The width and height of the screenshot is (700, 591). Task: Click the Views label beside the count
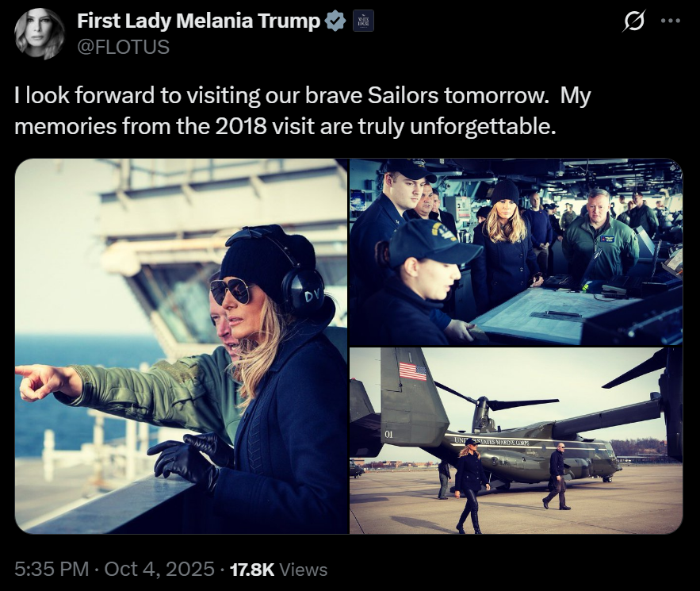(x=303, y=569)
